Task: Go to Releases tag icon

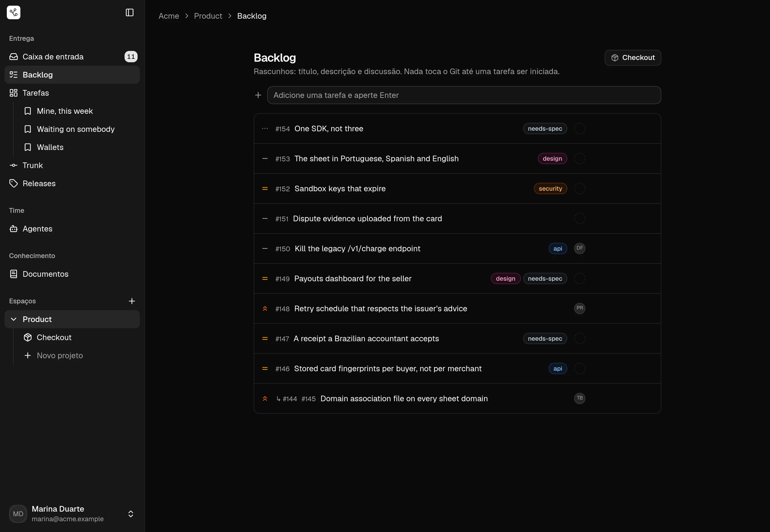Action: point(14,183)
